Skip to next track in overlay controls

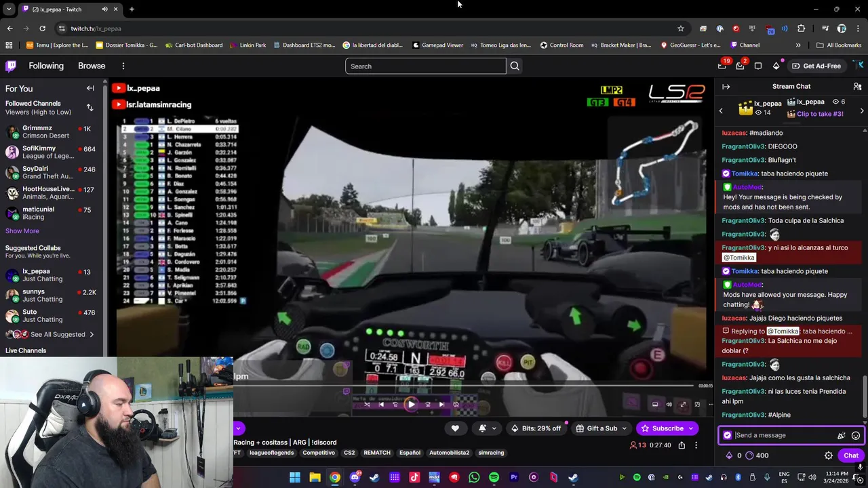(441, 405)
